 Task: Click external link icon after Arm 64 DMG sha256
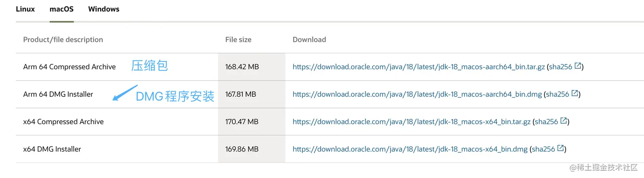tap(575, 93)
